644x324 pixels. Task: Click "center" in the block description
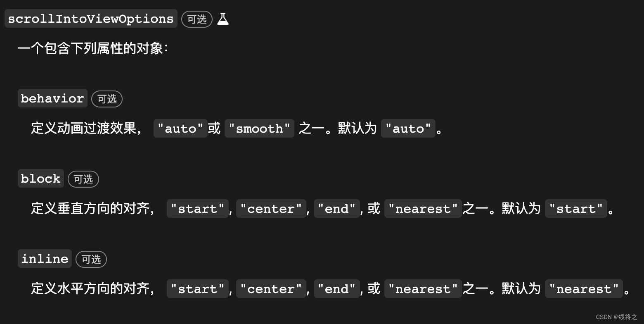coord(271,209)
